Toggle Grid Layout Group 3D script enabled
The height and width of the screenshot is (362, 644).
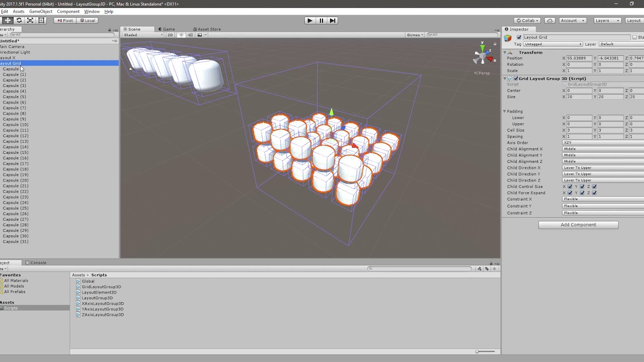[516, 78]
